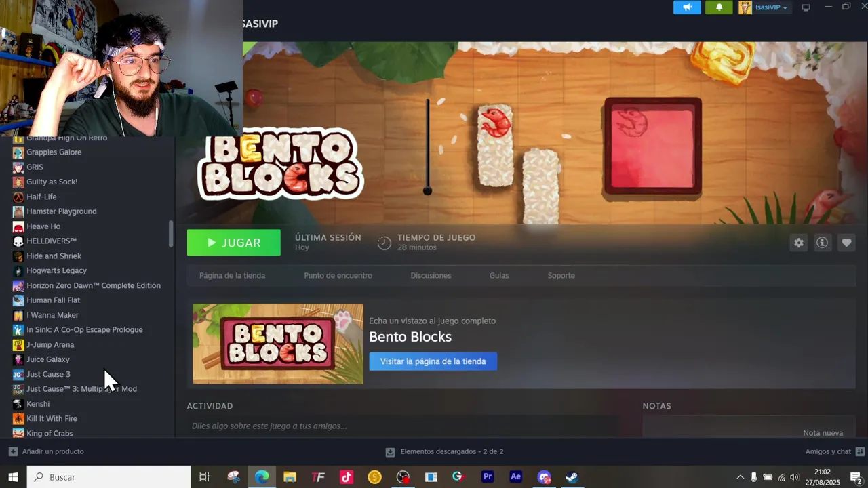Open Windows notification center
This screenshot has height=488, width=868.
856,477
